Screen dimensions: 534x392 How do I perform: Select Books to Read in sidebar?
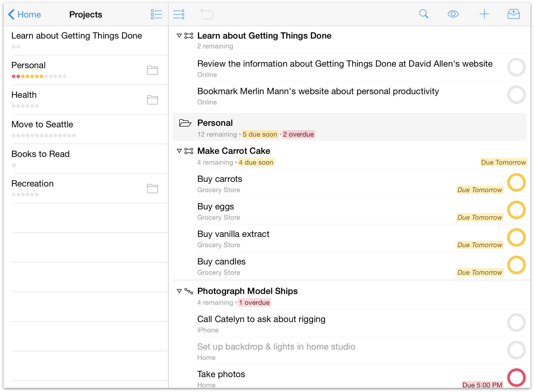coord(41,154)
